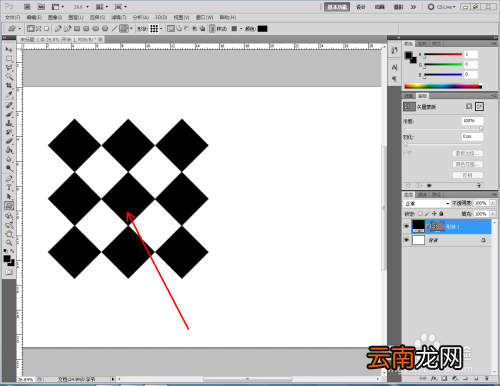Launch Mini Bridge from application bar
The image size is (500, 386).
pos(41,7)
